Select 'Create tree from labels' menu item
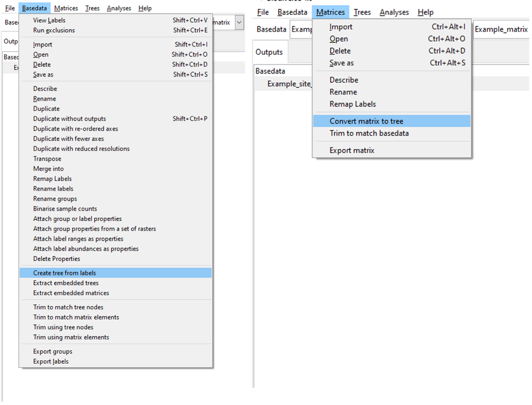This screenshot has width=532, height=405. pyautogui.click(x=65, y=273)
